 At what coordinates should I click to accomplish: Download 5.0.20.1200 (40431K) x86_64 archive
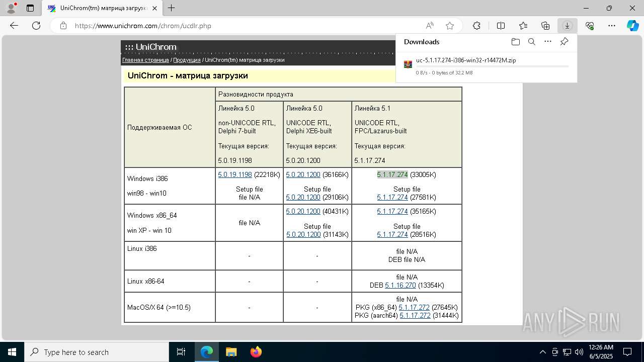tap(303, 211)
